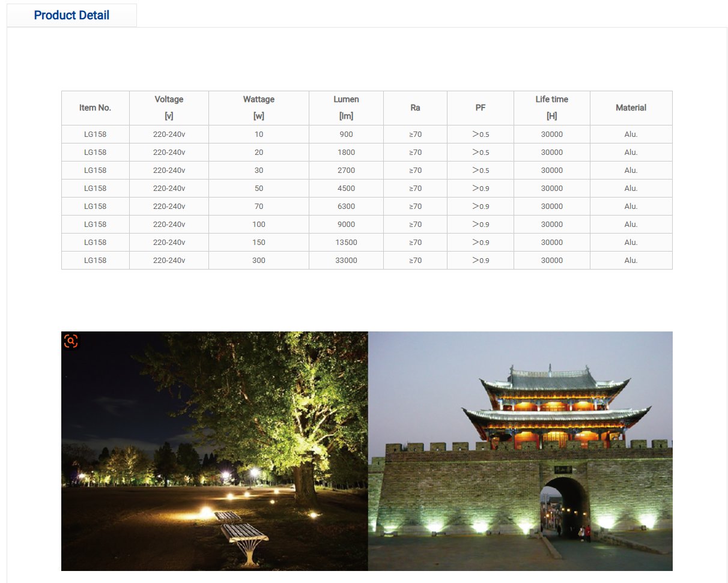Click the lumen value "6300"

click(x=346, y=207)
